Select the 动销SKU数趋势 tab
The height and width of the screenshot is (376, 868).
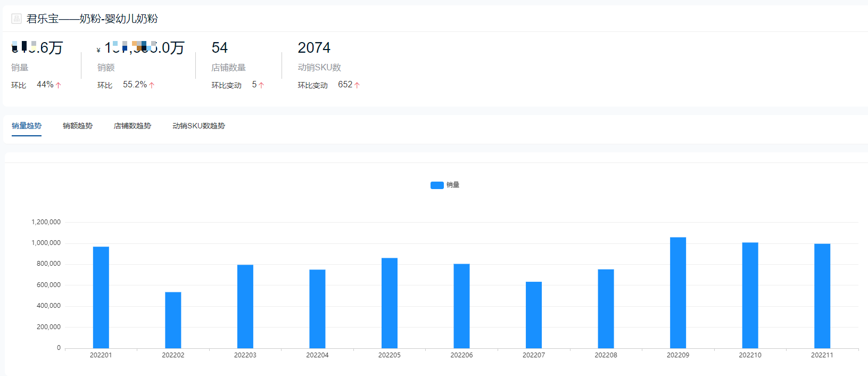[199, 126]
